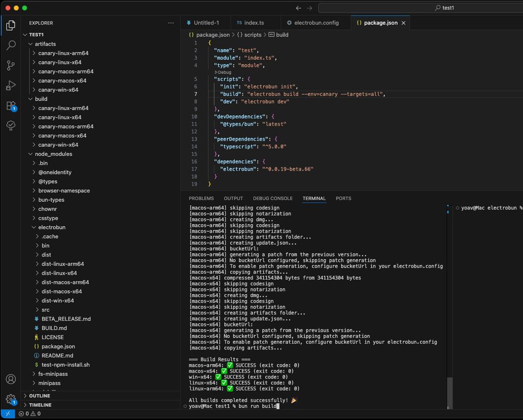The width and height of the screenshot is (523, 420).
Task: Open the LICENSE file
Action: (x=100, y=337)
